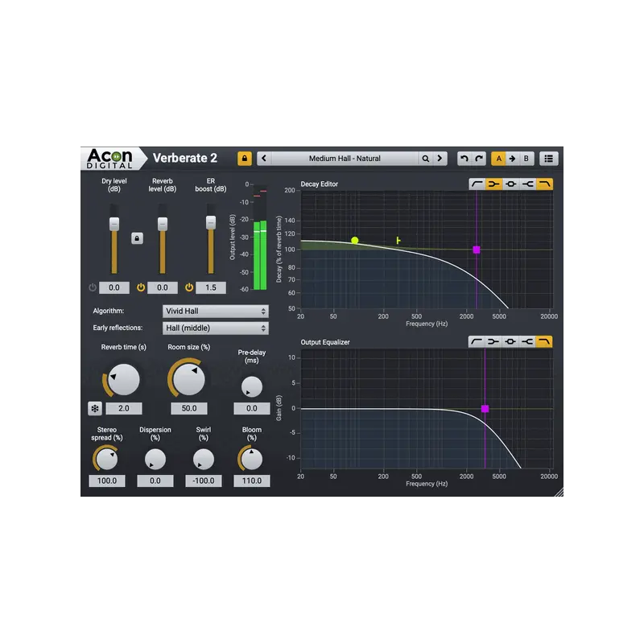Open the Medium Hall - Natural preset list
644x644 pixels.
coord(345,159)
